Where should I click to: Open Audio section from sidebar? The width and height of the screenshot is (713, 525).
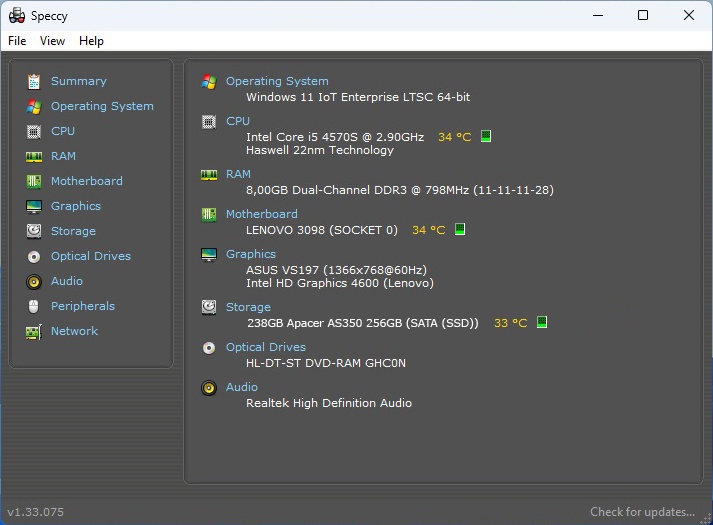(x=67, y=281)
